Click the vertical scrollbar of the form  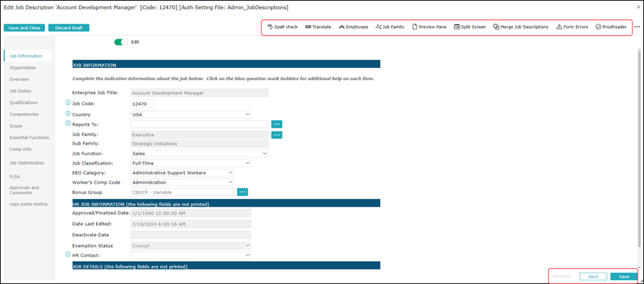(639, 148)
